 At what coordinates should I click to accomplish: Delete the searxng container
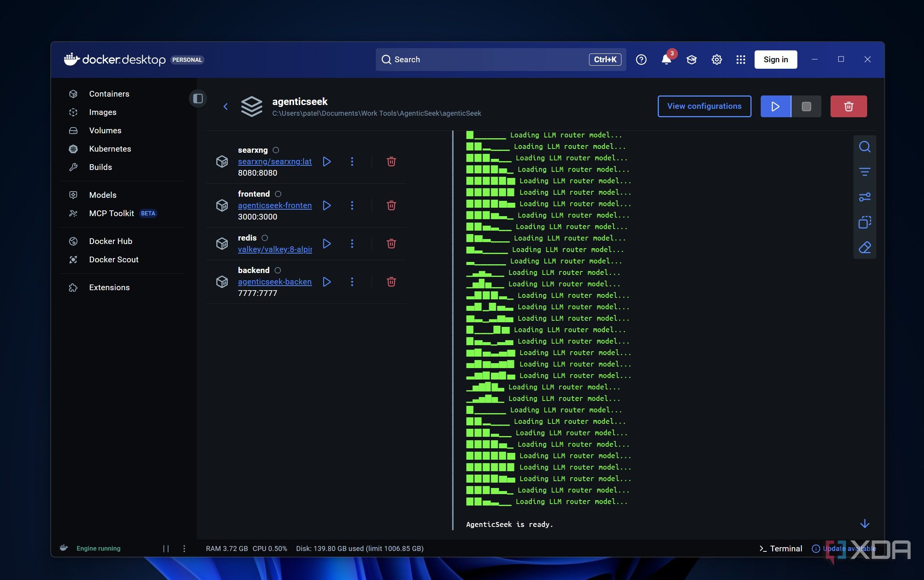[x=391, y=162]
